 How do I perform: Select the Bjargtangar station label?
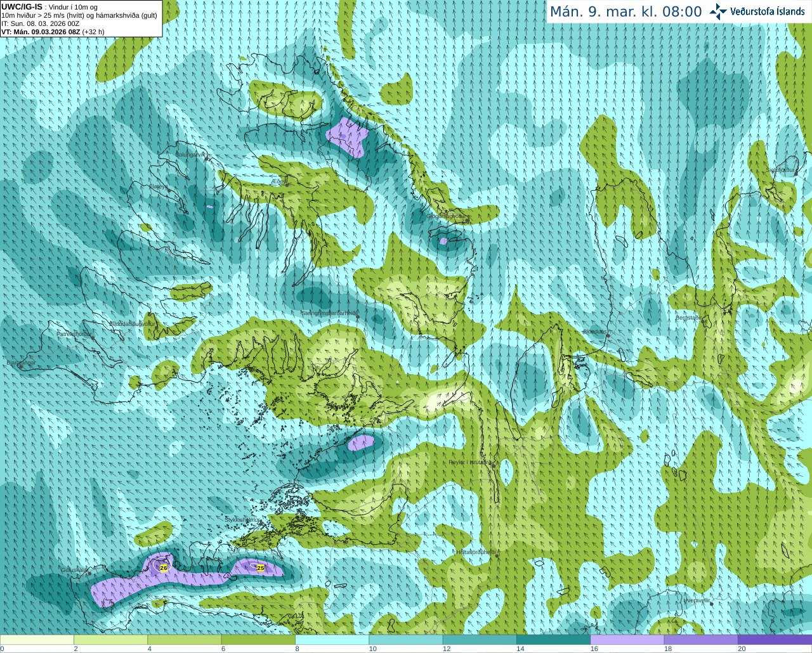pos(21,363)
